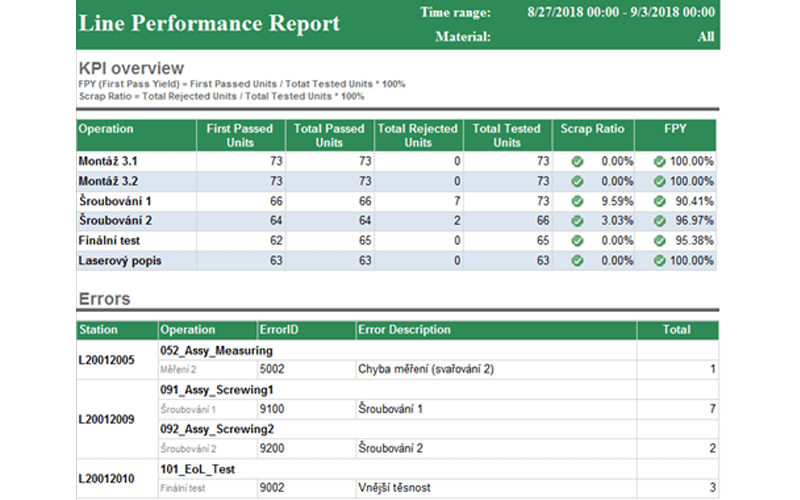
Task: Click the Line Performance Report title
Action: (209, 24)
